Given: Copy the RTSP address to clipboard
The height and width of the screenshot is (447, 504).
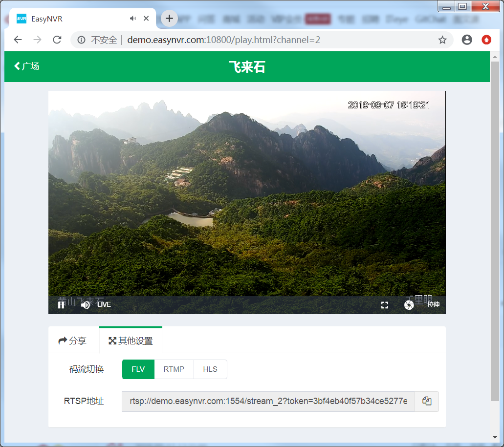Looking at the screenshot, I should click(x=427, y=402).
